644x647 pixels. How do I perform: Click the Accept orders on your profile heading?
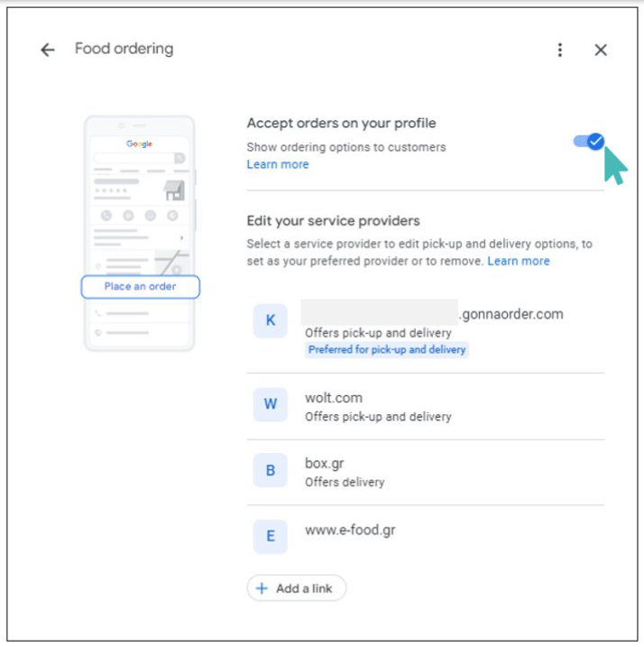(x=341, y=123)
